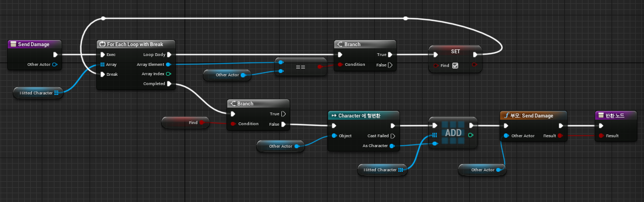Click the Loop Body output pin
The image size is (644, 202).
click(169, 54)
